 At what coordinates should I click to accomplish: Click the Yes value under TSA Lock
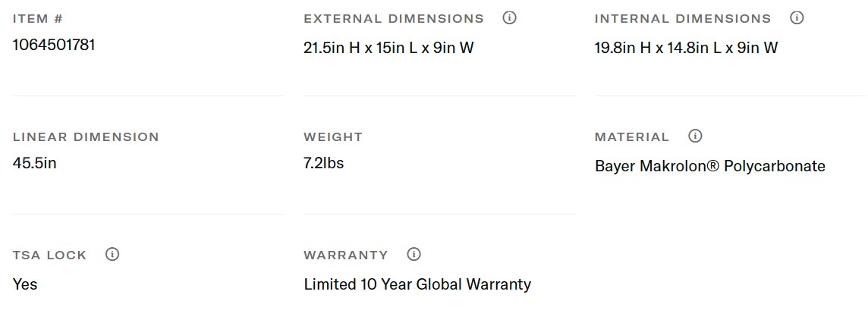[25, 285]
